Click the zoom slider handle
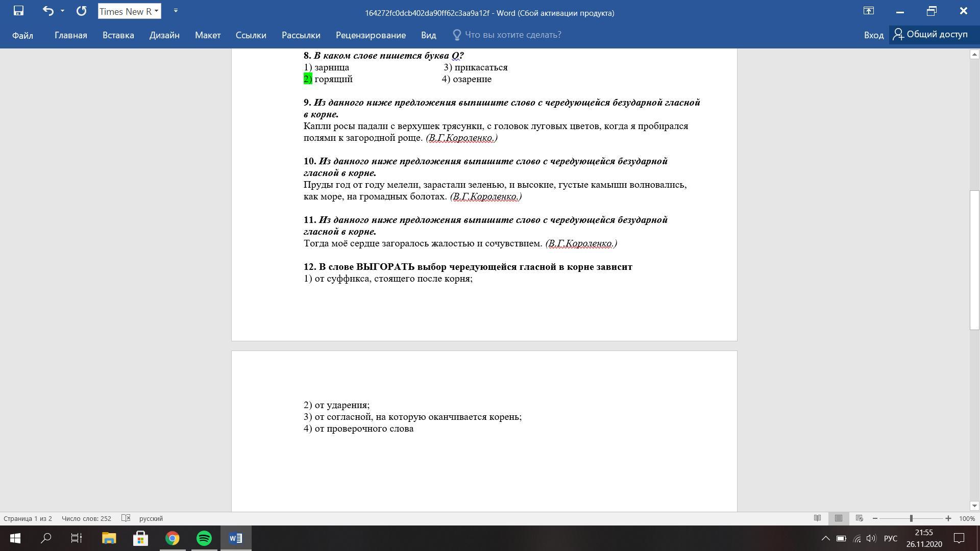The image size is (980, 551). click(911, 518)
